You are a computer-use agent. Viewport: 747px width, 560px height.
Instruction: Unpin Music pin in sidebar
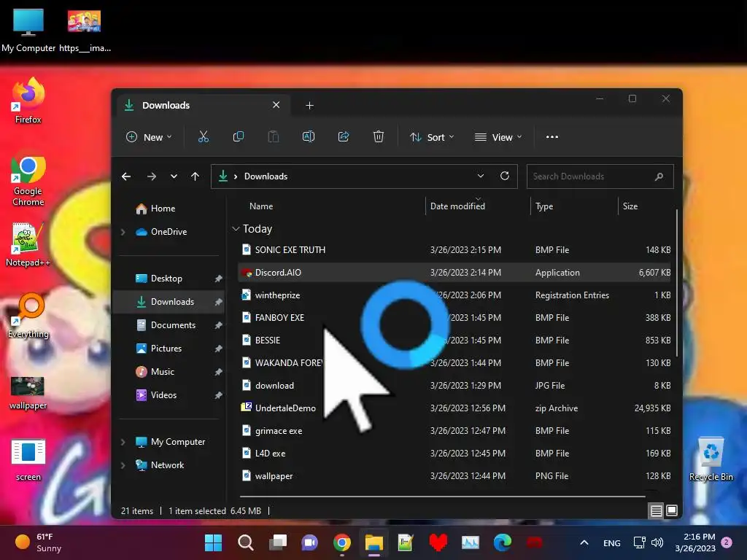point(218,372)
